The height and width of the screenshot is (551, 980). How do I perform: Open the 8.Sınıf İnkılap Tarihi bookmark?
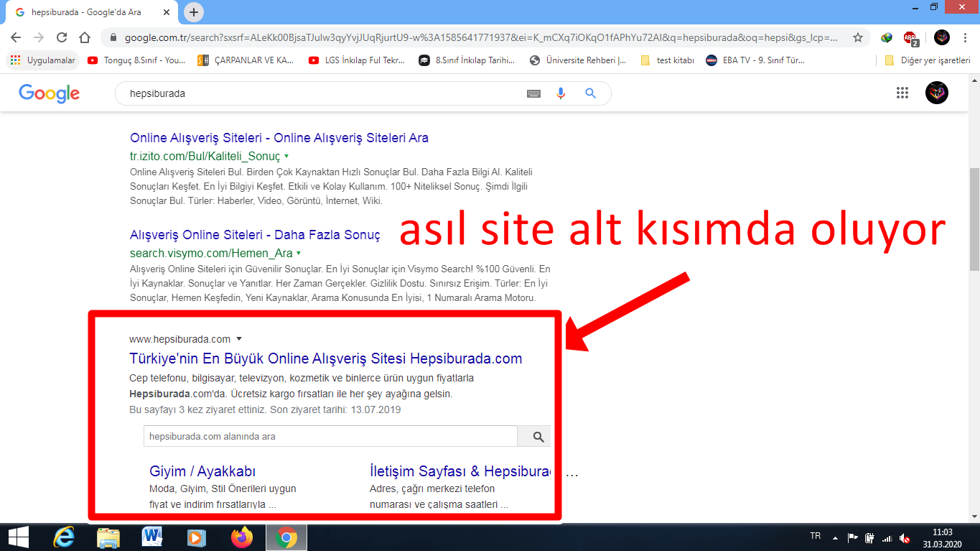pos(468,60)
